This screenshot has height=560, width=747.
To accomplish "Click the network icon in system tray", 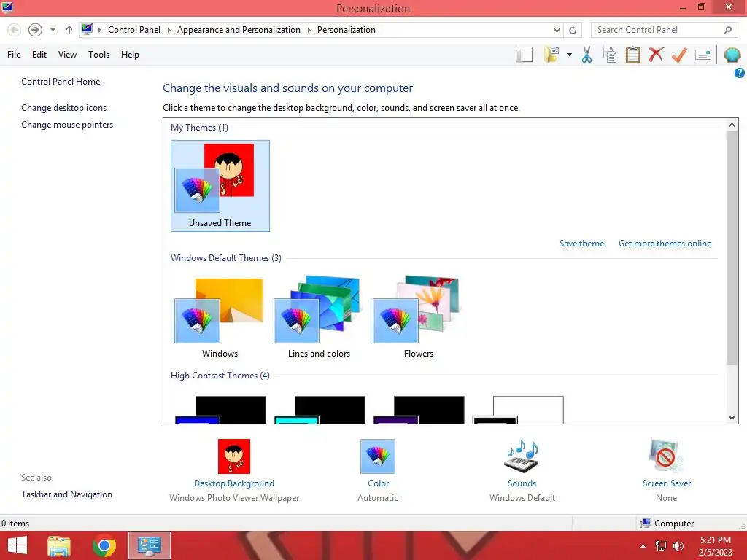I will (x=661, y=546).
